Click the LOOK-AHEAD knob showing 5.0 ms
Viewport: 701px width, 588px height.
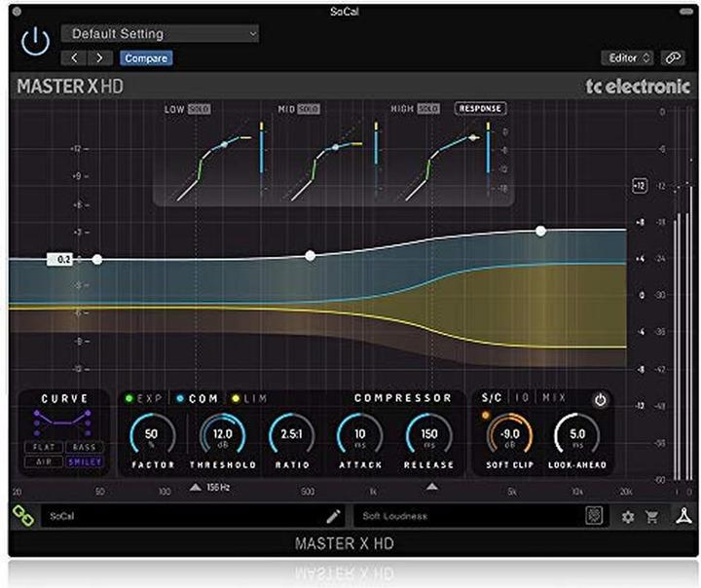(577, 436)
